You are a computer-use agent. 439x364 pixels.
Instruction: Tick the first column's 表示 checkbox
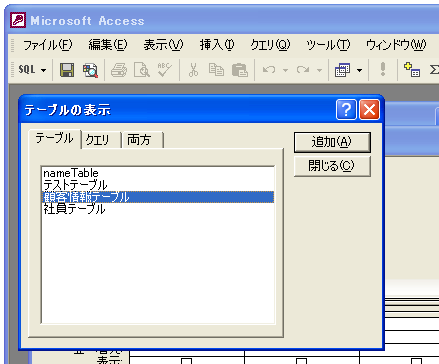[187, 361]
